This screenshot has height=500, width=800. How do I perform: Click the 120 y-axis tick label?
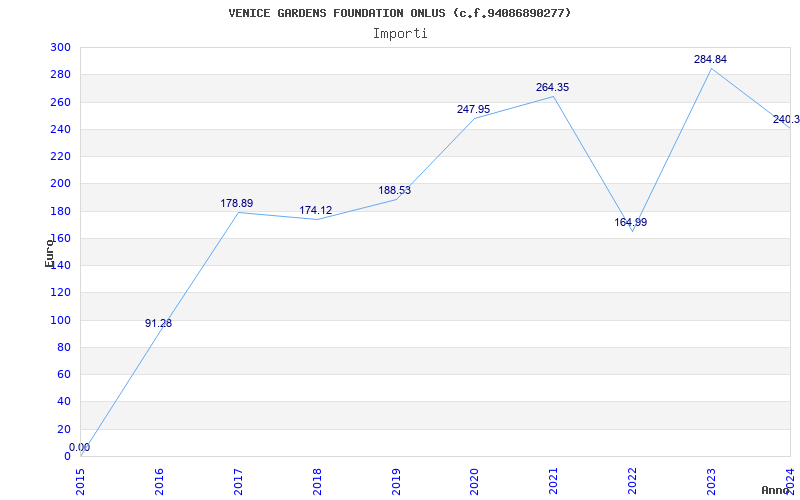(x=61, y=292)
